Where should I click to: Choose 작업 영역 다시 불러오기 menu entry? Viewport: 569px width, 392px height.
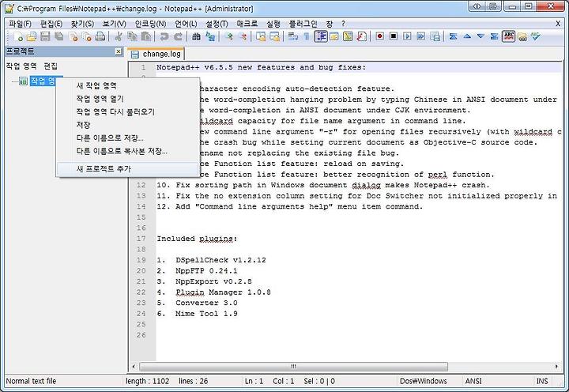pyautogui.click(x=128, y=111)
